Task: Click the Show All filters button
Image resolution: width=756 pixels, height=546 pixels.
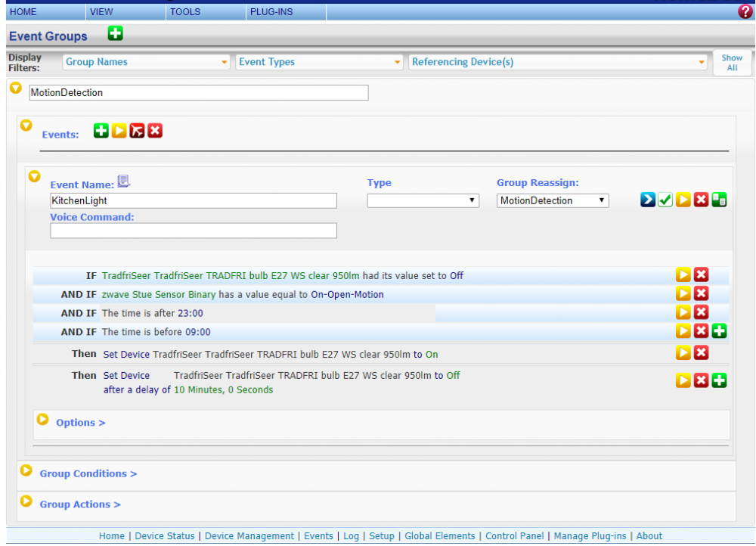Action: (731, 63)
